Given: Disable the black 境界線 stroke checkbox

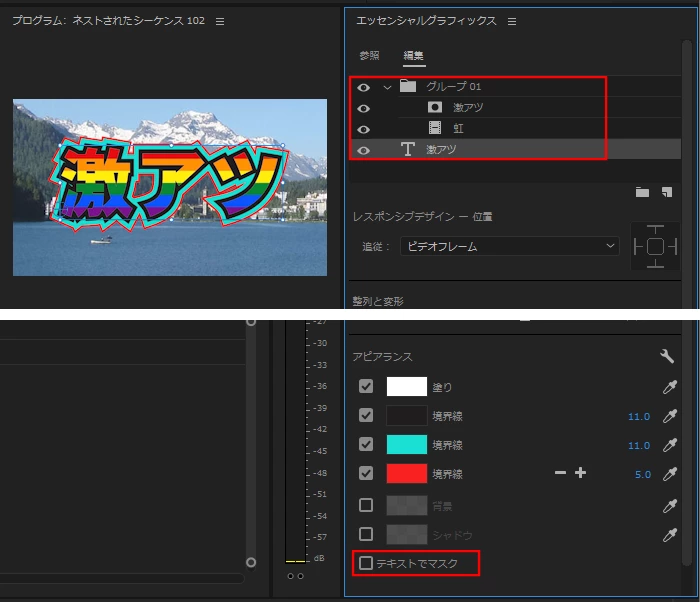Looking at the screenshot, I should coord(366,415).
